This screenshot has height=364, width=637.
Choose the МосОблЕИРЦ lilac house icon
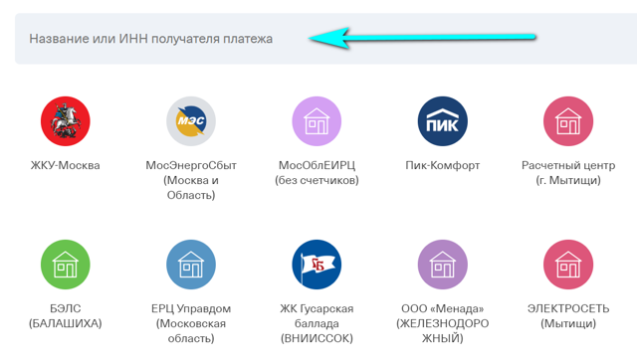tap(317, 121)
